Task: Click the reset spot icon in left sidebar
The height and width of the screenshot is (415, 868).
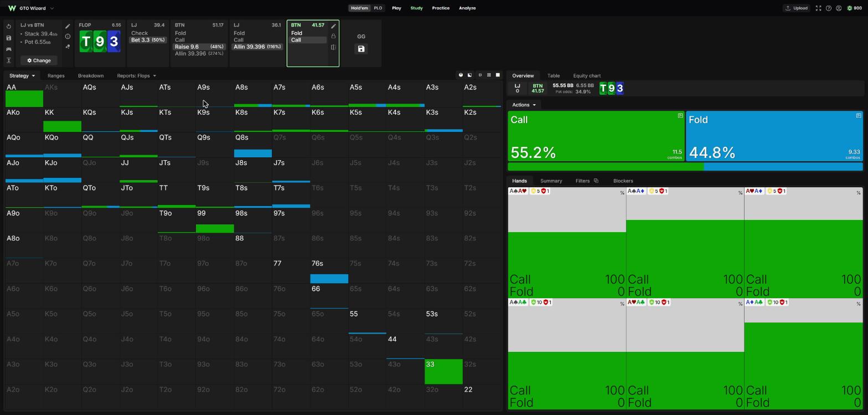Action: coord(9,26)
